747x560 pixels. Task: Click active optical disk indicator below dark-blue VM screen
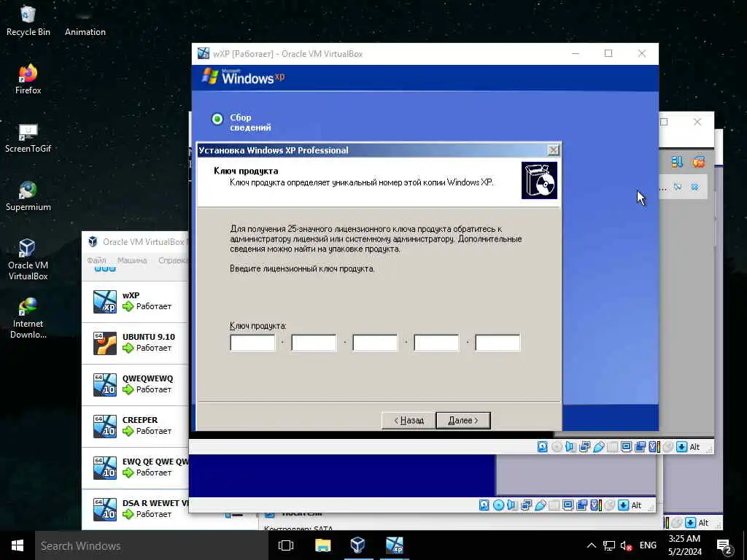498,505
